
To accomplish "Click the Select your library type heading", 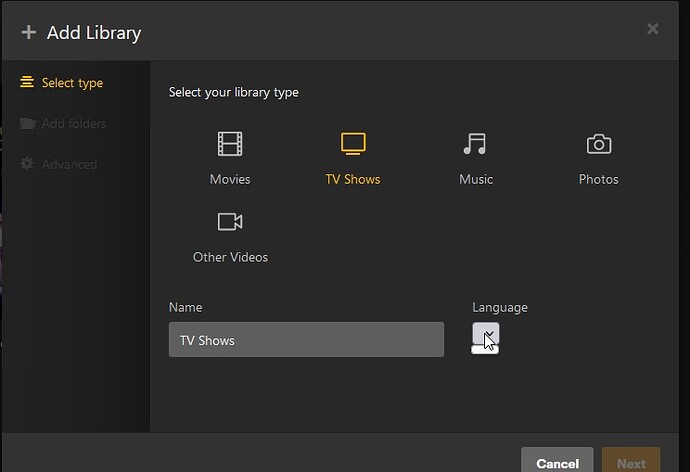I will (x=234, y=92).
